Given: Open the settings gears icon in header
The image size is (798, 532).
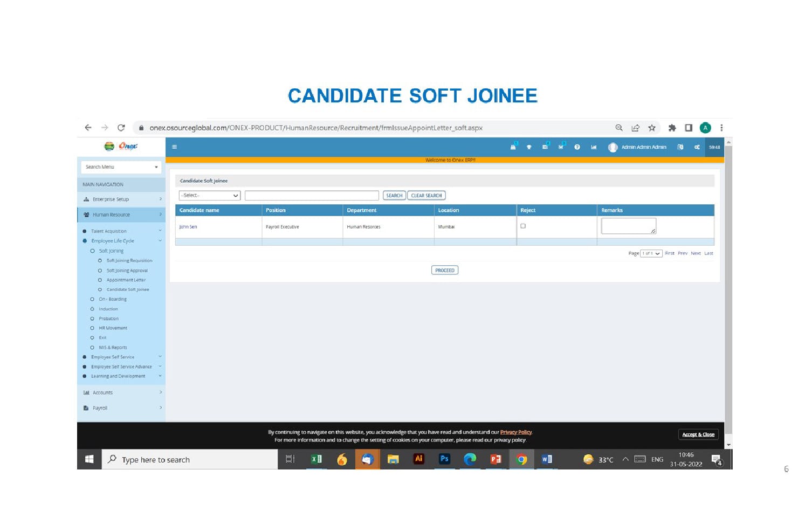Looking at the screenshot, I should pos(697,147).
